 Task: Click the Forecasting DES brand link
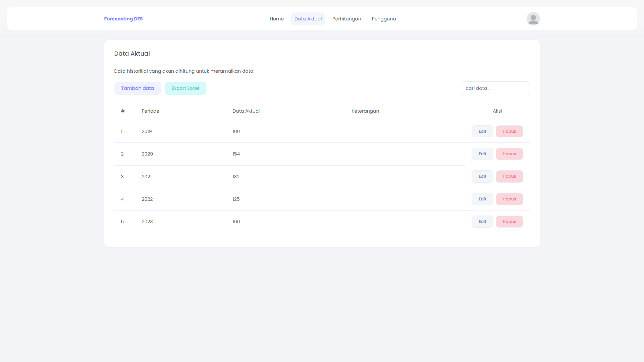pos(123,19)
